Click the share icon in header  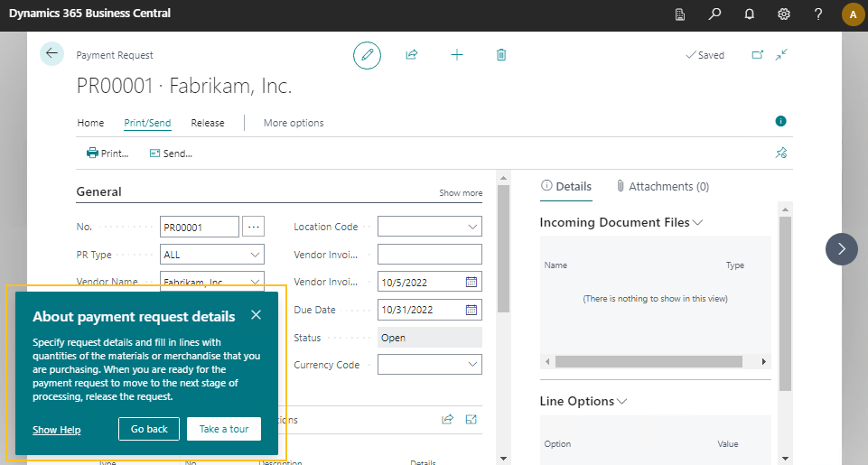(412, 55)
